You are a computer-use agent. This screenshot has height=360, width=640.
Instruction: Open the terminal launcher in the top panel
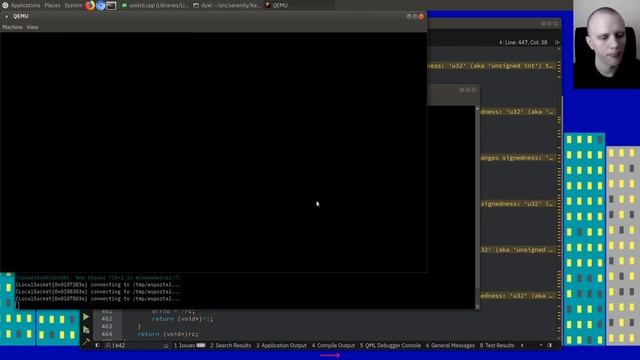pos(111,5)
